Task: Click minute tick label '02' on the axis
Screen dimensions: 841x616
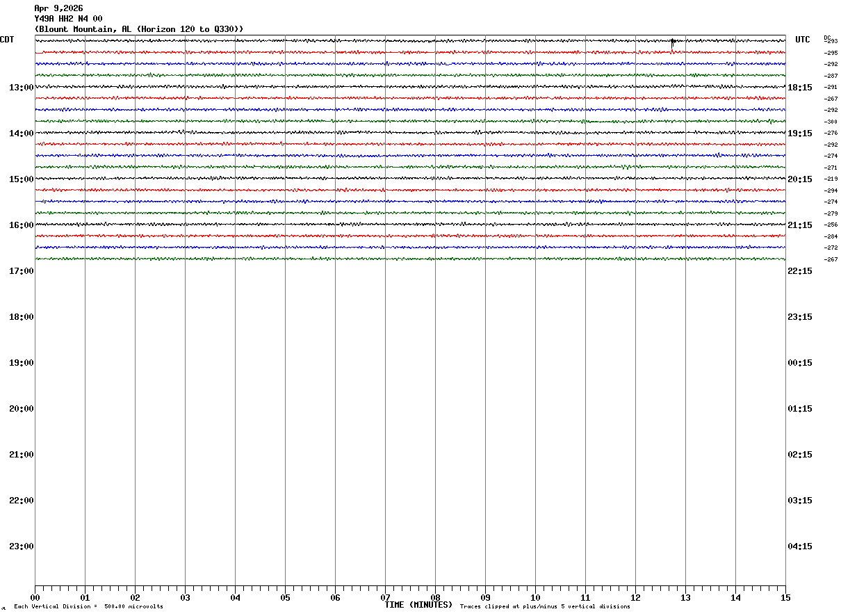Action: click(x=135, y=598)
